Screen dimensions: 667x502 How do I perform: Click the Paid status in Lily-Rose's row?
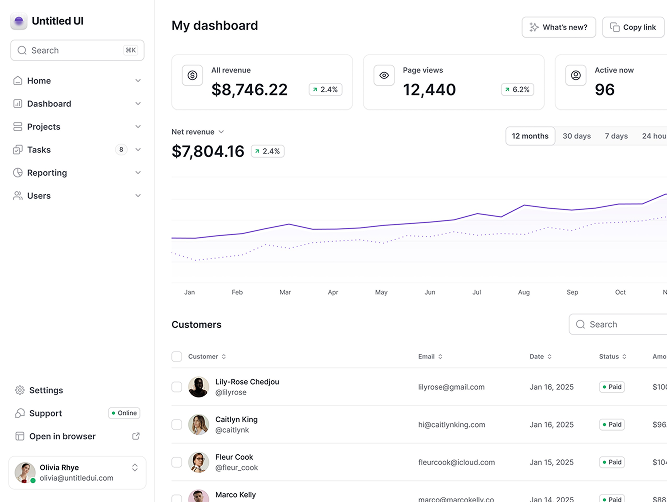[612, 387]
